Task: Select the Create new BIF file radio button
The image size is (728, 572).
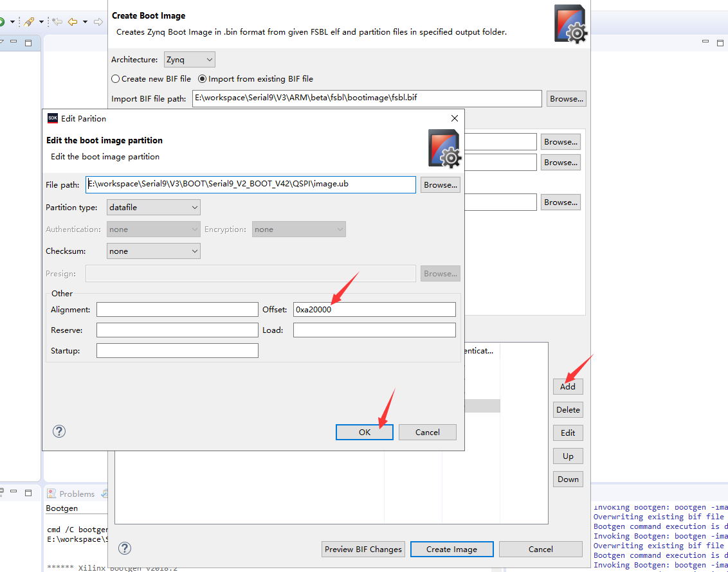Action: point(115,78)
